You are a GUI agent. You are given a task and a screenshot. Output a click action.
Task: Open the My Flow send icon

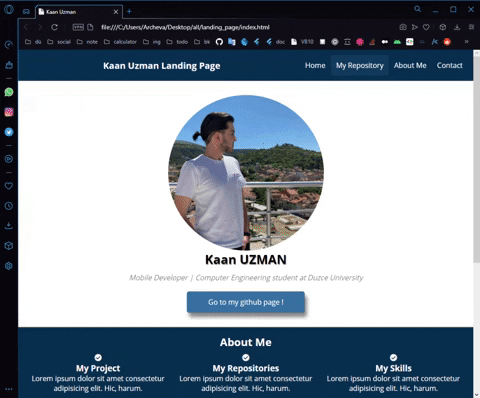point(414,27)
